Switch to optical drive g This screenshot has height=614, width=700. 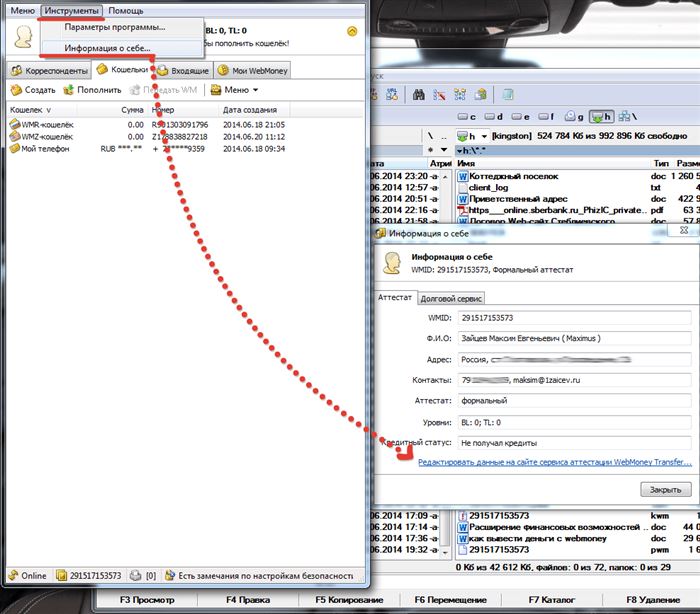pos(574,117)
